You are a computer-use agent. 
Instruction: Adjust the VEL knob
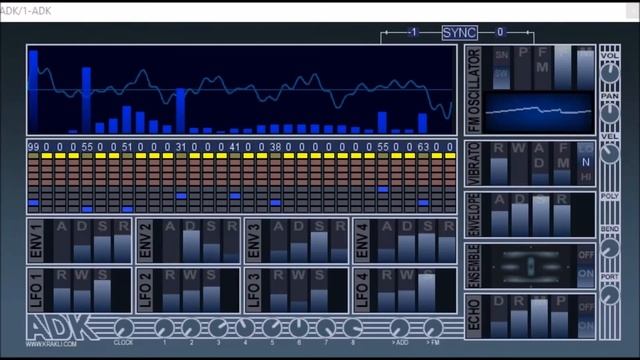pyautogui.click(x=609, y=153)
